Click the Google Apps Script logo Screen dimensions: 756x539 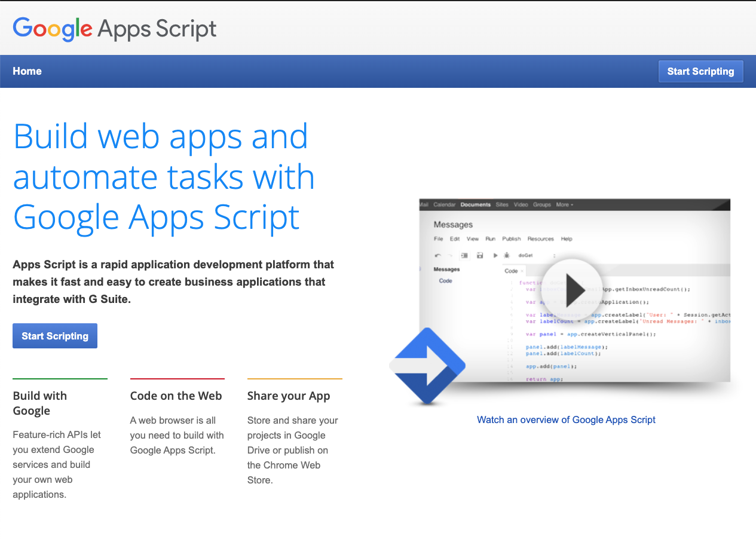pos(115,29)
